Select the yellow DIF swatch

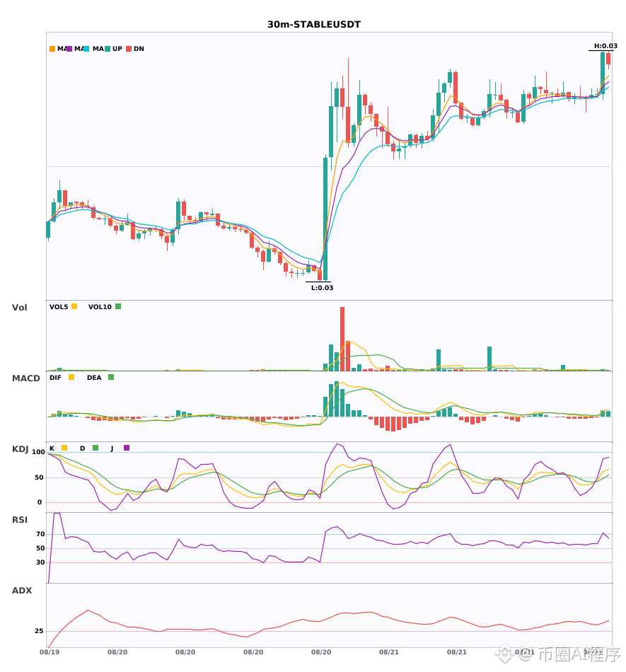(x=71, y=377)
